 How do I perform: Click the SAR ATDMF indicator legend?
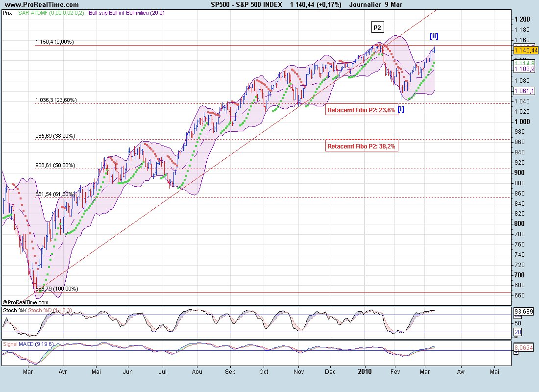51,13
